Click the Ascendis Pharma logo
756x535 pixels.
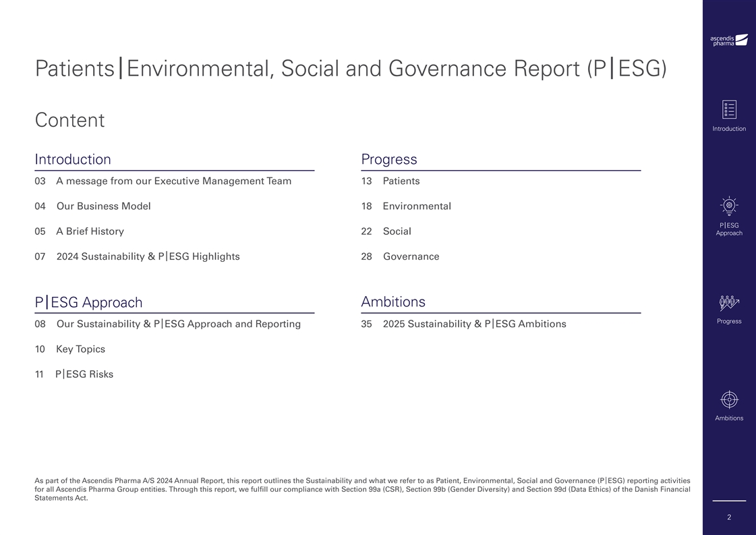tap(729, 40)
